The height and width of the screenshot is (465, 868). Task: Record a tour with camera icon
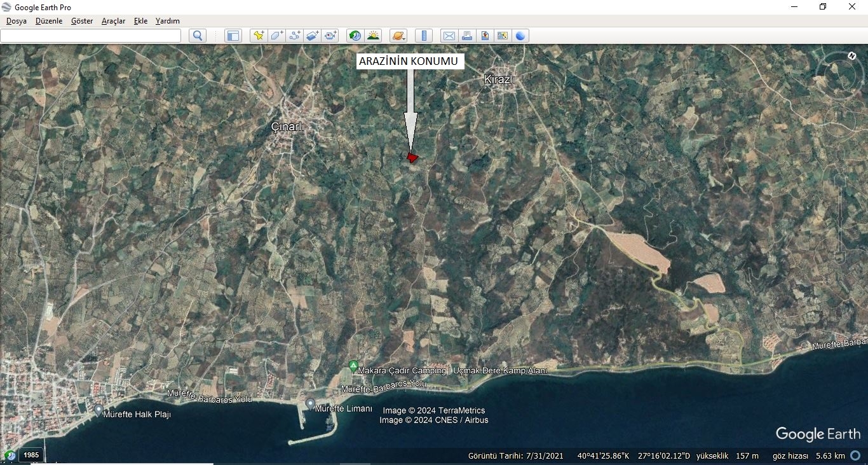(330, 36)
